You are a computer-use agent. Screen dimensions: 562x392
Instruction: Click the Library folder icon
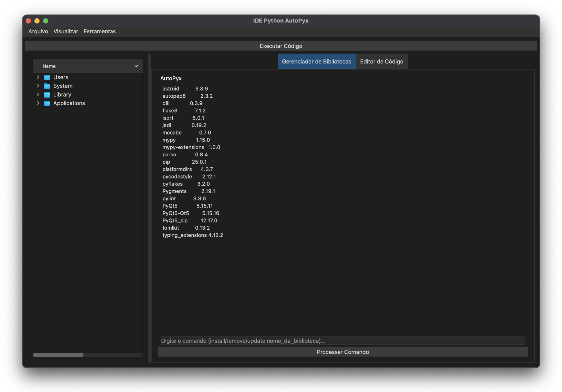coord(47,95)
